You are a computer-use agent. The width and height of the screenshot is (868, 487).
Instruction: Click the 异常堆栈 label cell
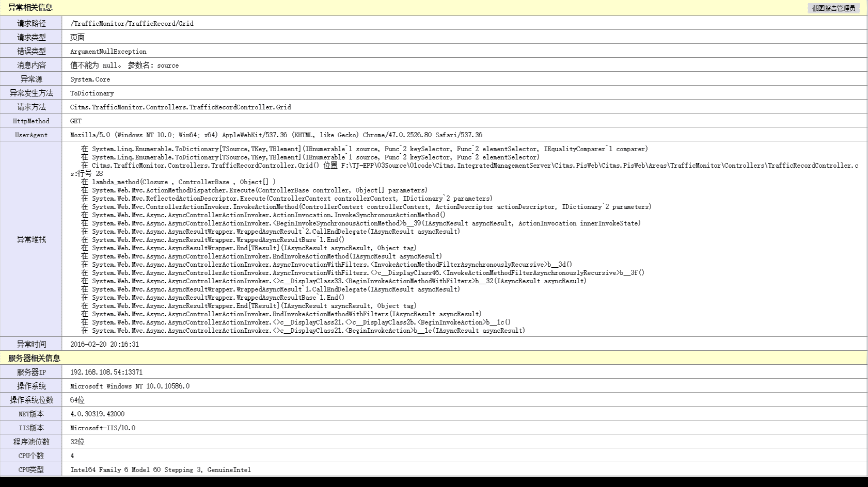(31, 239)
